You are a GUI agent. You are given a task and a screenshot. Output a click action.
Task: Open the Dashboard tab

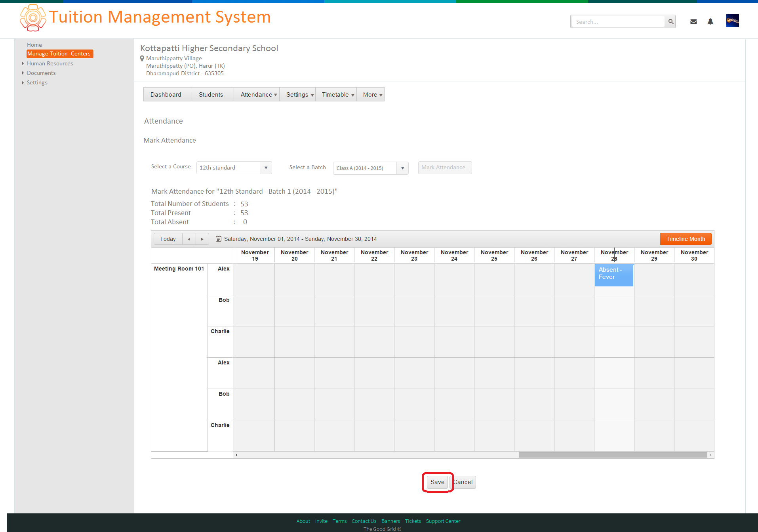click(168, 95)
